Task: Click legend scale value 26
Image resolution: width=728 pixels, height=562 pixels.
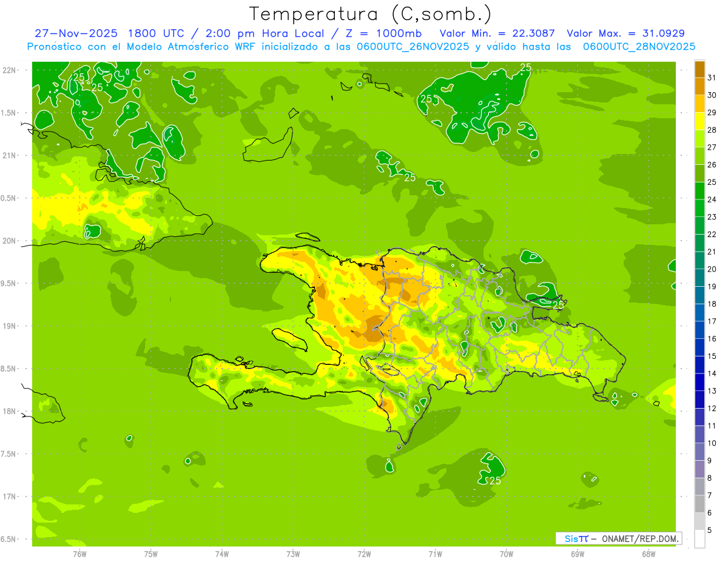Action: 712,165
